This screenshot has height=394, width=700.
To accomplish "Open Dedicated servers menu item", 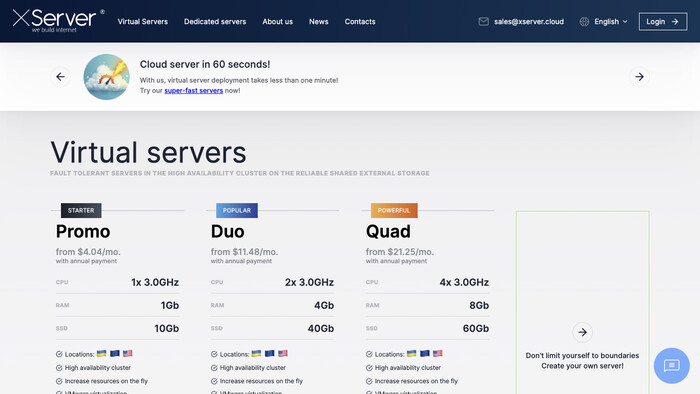I will coord(215,21).
